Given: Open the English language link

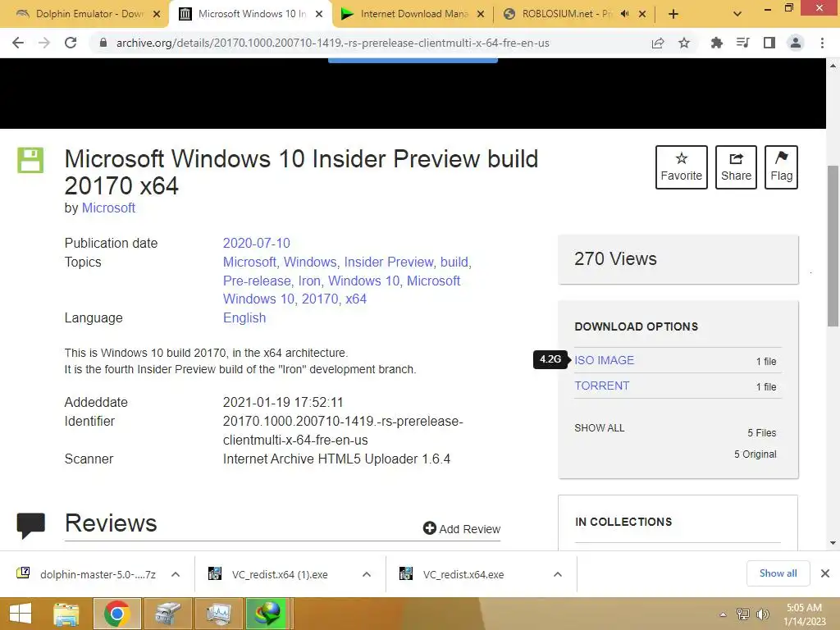Looking at the screenshot, I should [244, 317].
